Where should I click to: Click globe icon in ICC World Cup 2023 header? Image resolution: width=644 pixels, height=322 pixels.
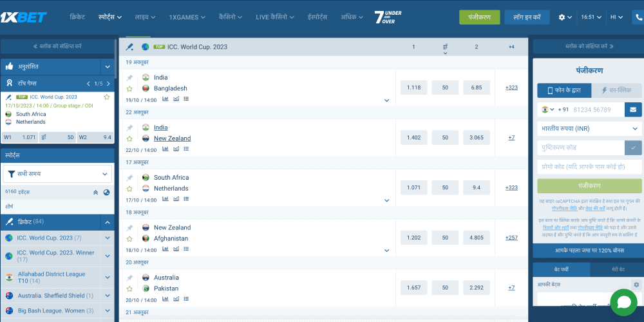(x=145, y=47)
